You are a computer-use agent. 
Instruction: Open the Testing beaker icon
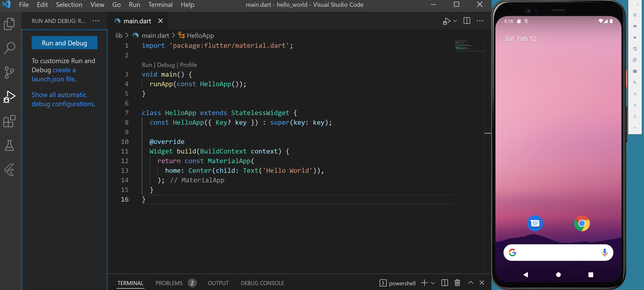pos(9,145)
